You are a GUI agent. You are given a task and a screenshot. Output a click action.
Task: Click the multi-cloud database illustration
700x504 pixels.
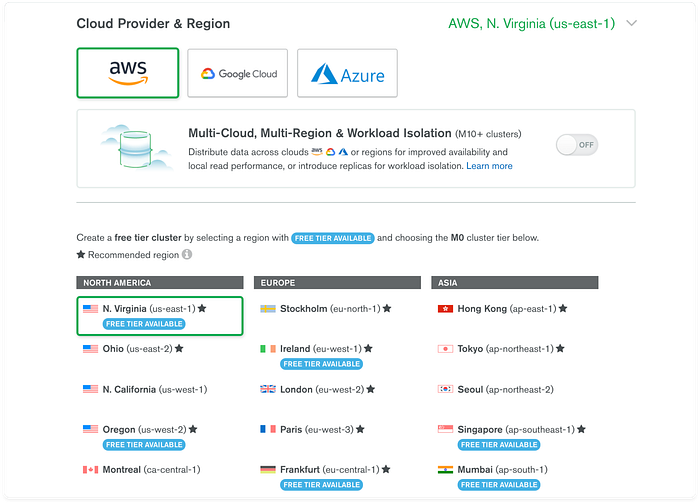[x=136, y=148]
